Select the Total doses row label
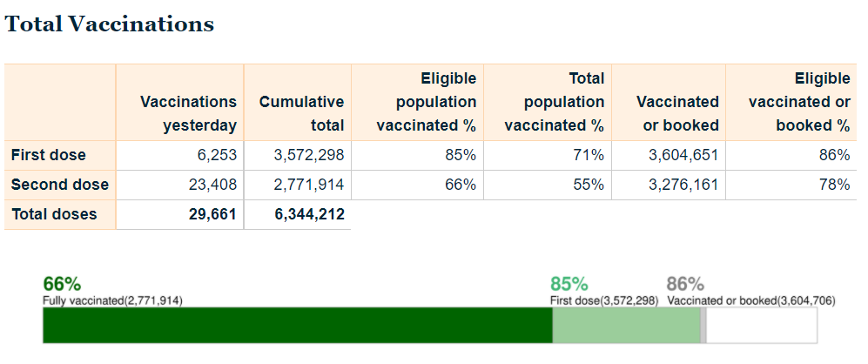Image resolution: width=868 pixels, height=364 pixels. pos(54,214)
